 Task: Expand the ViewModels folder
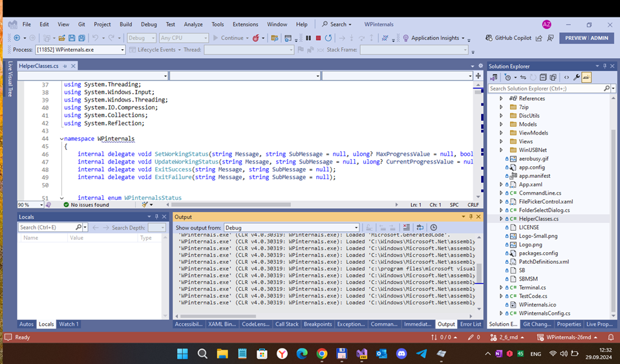[502, 133]
